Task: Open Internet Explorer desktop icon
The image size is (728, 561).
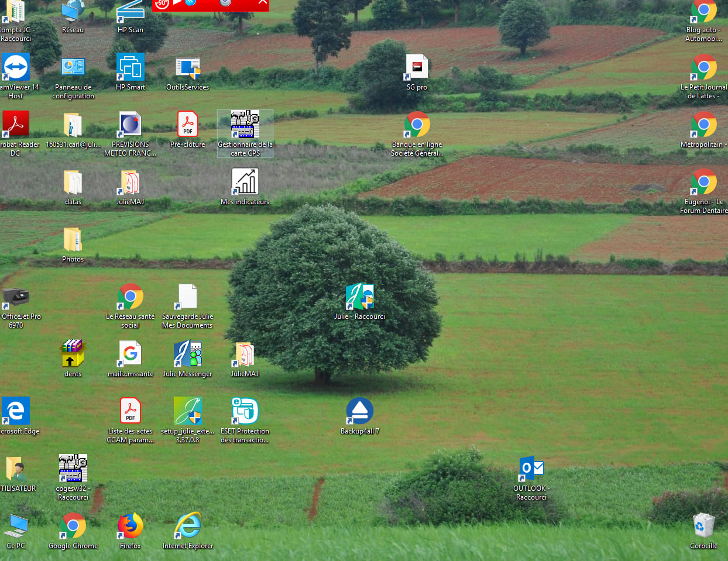Action: (187, 526)
